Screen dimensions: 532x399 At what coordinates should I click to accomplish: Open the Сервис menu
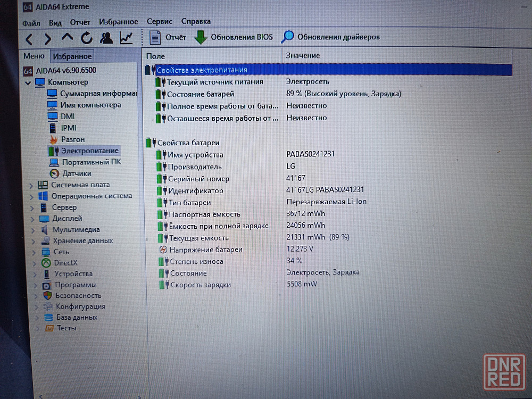[x=160, y=21]
